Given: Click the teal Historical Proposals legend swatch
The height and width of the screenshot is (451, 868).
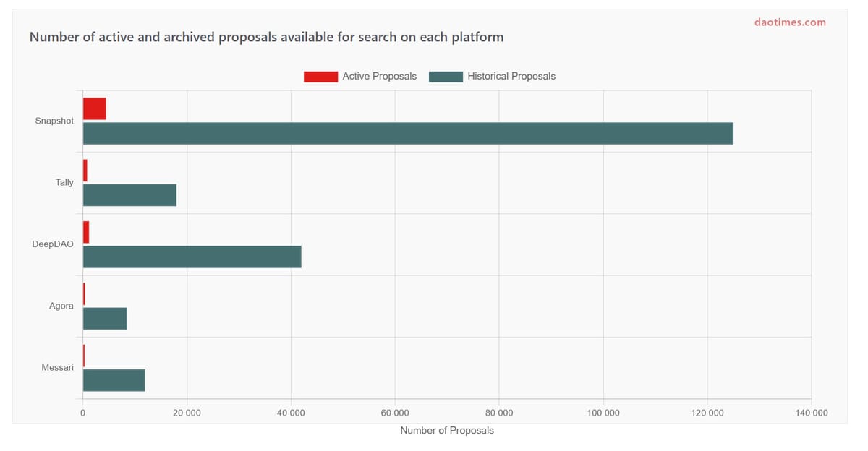Looking at the screenshot, I should point(446,77).
